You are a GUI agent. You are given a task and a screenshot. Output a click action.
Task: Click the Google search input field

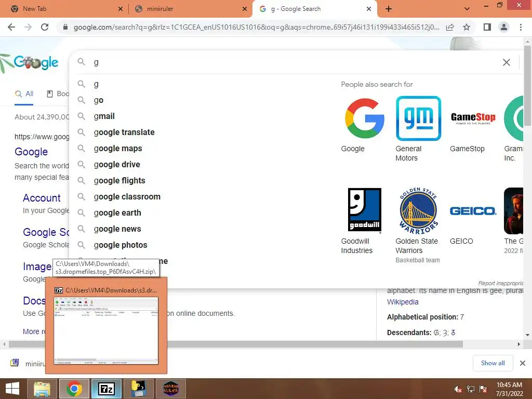tap(295, 62)
